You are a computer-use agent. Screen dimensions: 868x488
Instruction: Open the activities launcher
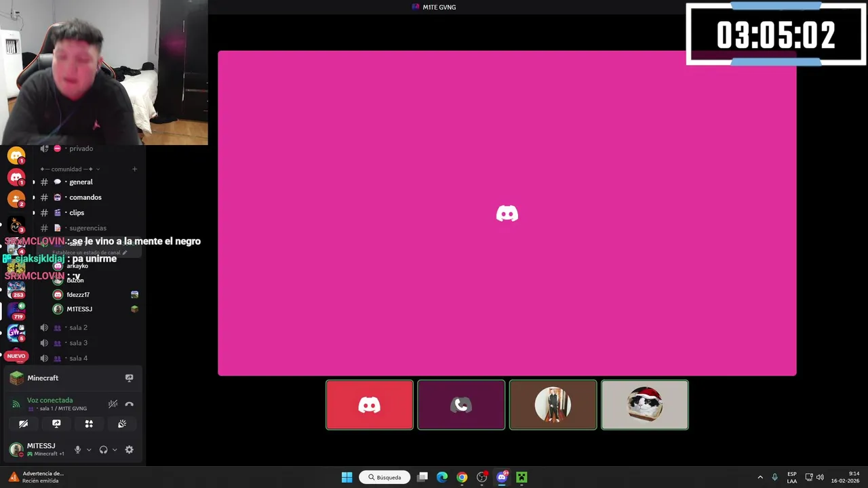coord(89,424)
